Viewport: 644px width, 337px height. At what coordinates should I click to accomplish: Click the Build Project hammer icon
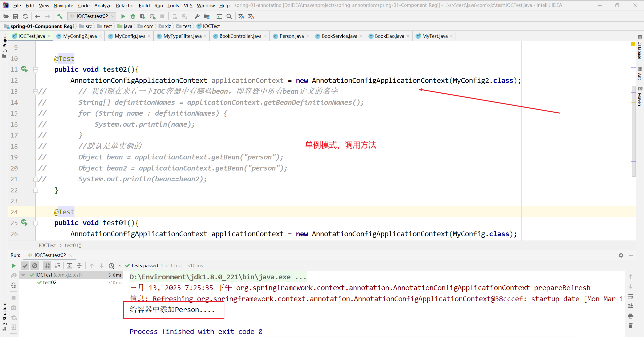tap(60, 16)
